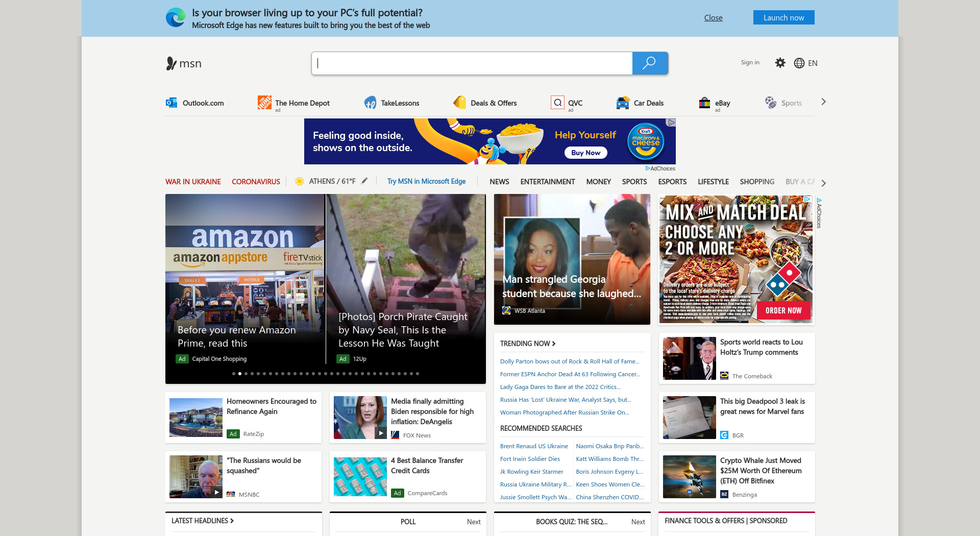Click the CORONAVIRUS link
Image resolution: width=980 pixels, height=536 pixels.
pos(256,182)
